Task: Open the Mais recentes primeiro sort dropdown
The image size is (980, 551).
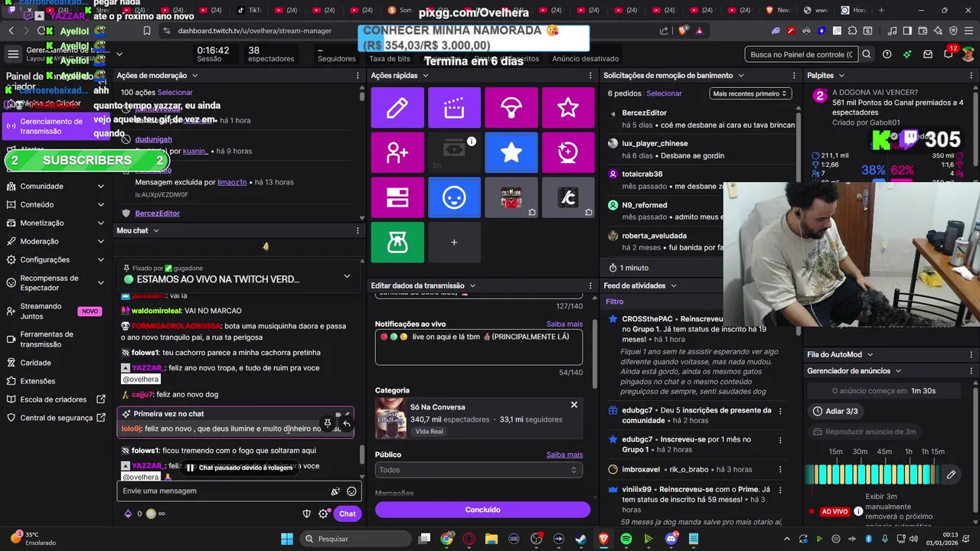Action: click(750, 93)
